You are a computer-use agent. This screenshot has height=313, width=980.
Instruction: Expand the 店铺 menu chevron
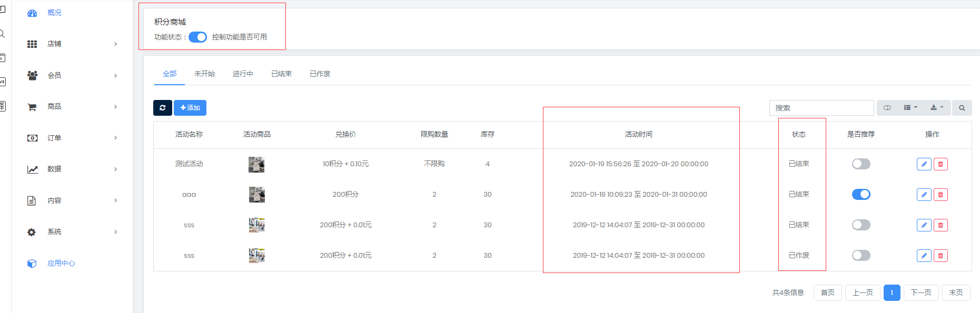(116, 44)
